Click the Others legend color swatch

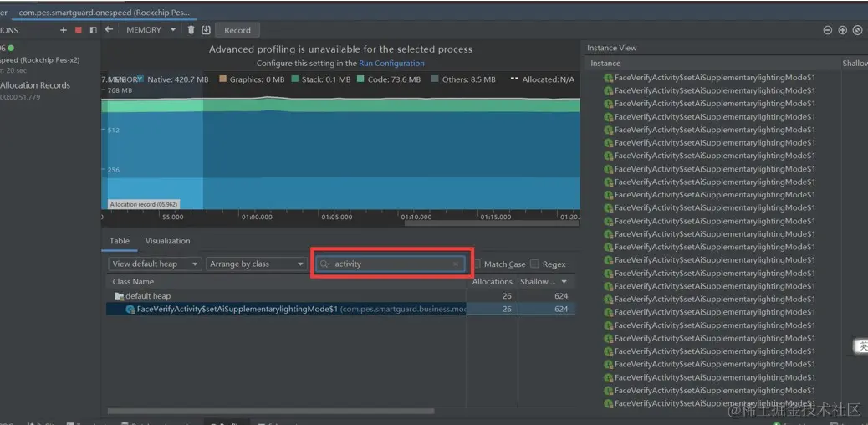(435, 79)
